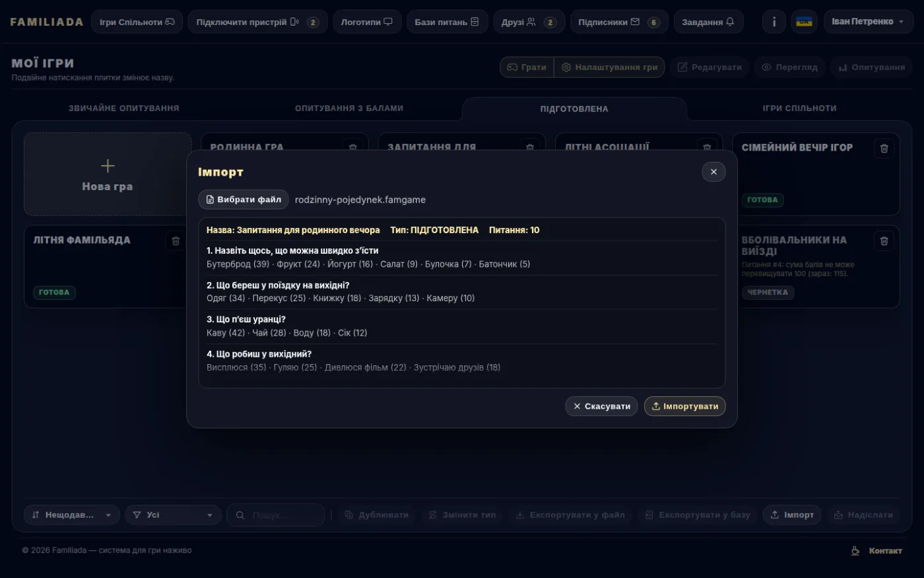Create a game with Нова гра tile

108,174
